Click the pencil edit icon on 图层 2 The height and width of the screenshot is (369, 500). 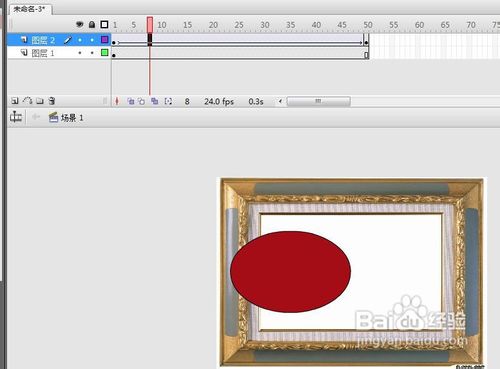(68, 40)
